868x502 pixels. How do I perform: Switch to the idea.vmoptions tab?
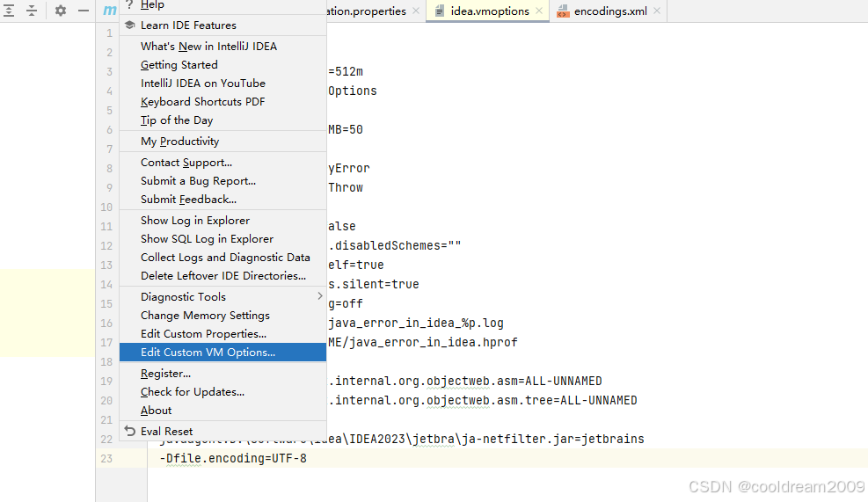[x=488, y=11]
